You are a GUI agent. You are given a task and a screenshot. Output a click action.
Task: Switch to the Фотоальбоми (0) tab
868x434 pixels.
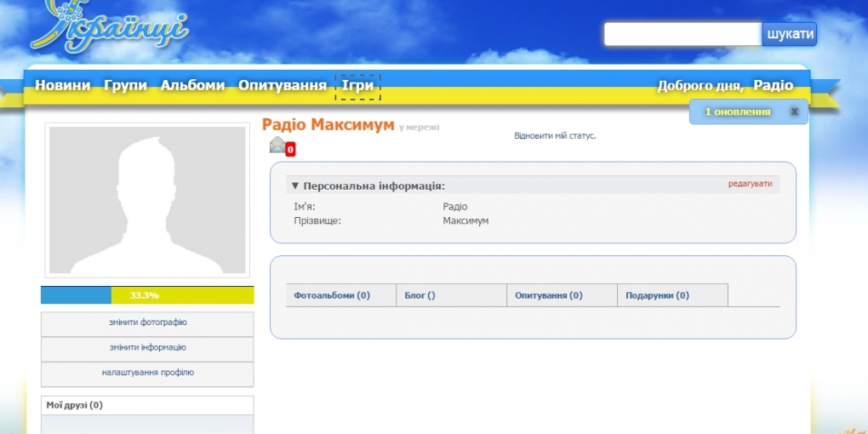[x=341, y=295]
